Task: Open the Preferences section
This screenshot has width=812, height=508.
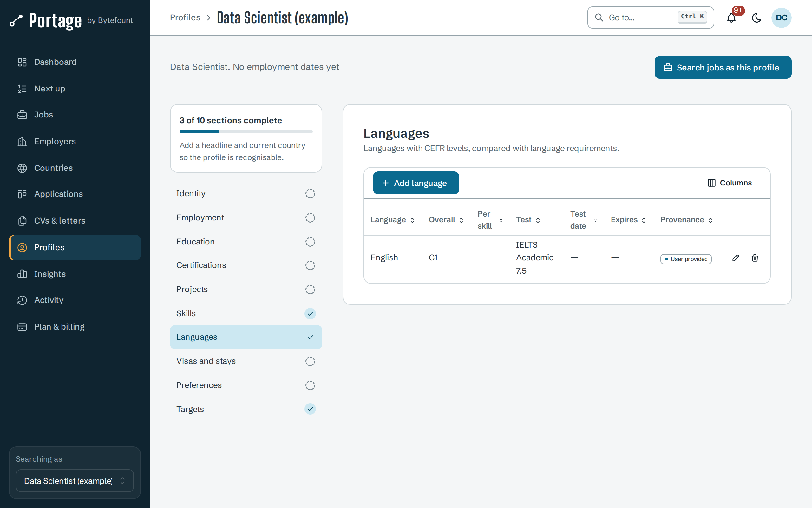Action: [x=246, y=385]
